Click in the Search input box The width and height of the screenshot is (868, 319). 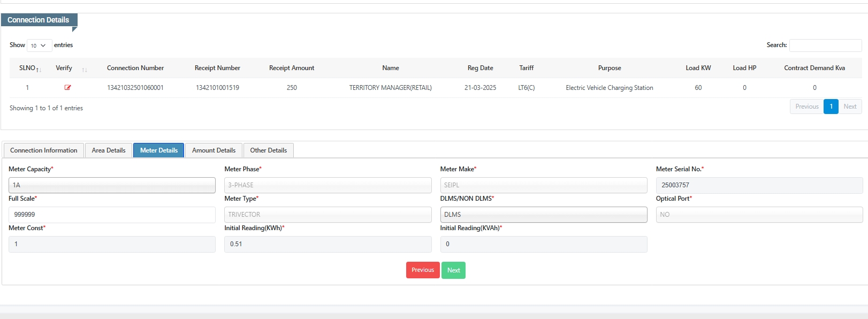[825, 45]
